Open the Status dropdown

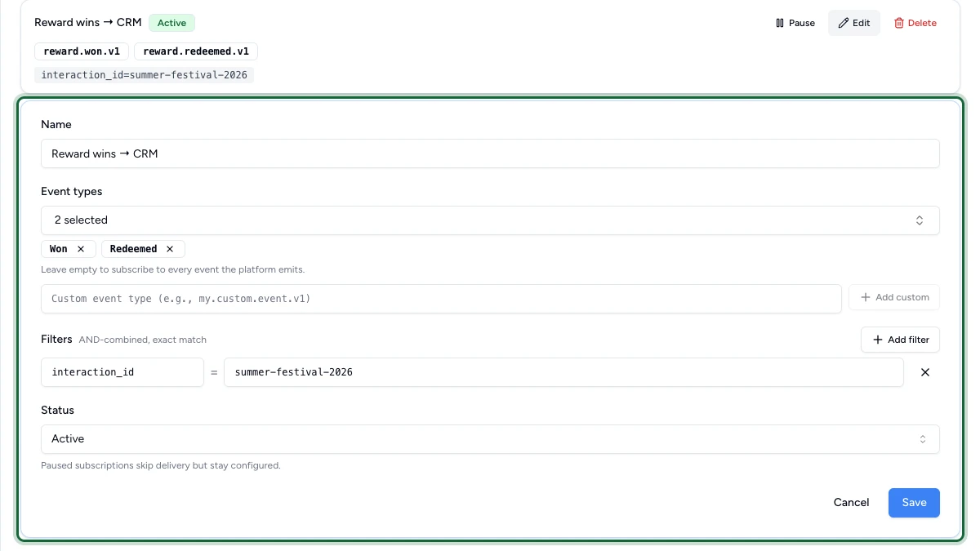(x=490, y=438)
